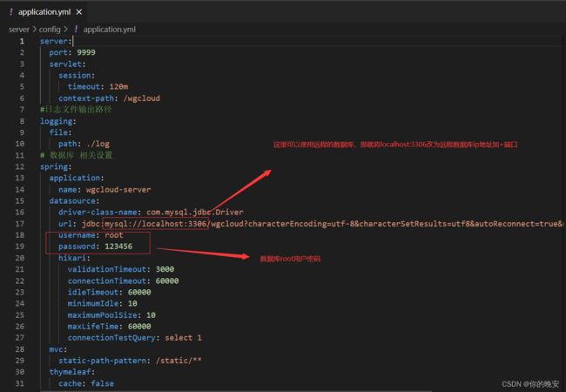Click the 'file:' key under logging

click(x=61, y=132)
